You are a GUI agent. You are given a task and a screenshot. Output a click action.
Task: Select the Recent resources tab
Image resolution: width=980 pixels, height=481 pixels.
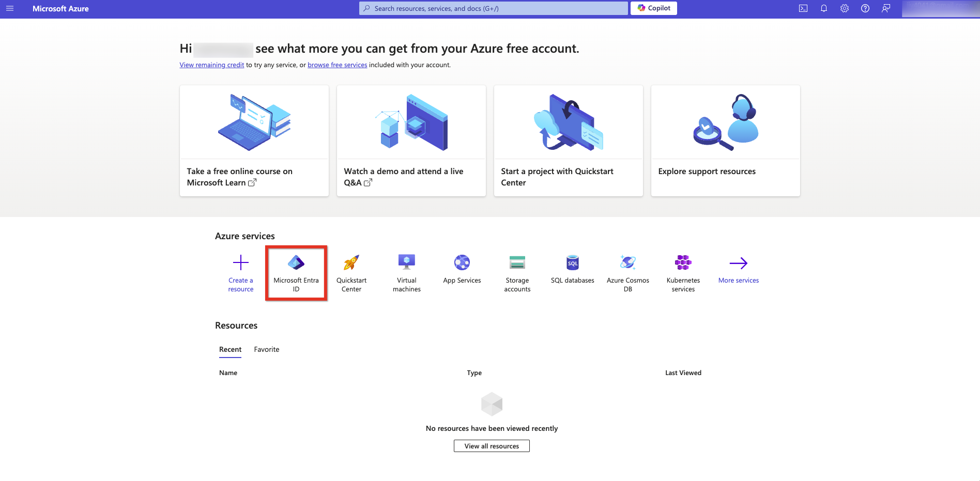[x=230, y=350]
